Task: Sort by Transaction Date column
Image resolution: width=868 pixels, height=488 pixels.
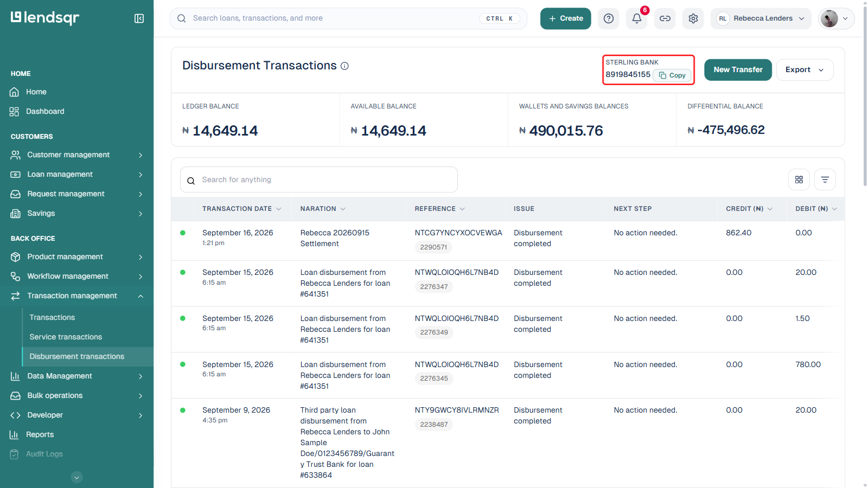Action: 242,209
